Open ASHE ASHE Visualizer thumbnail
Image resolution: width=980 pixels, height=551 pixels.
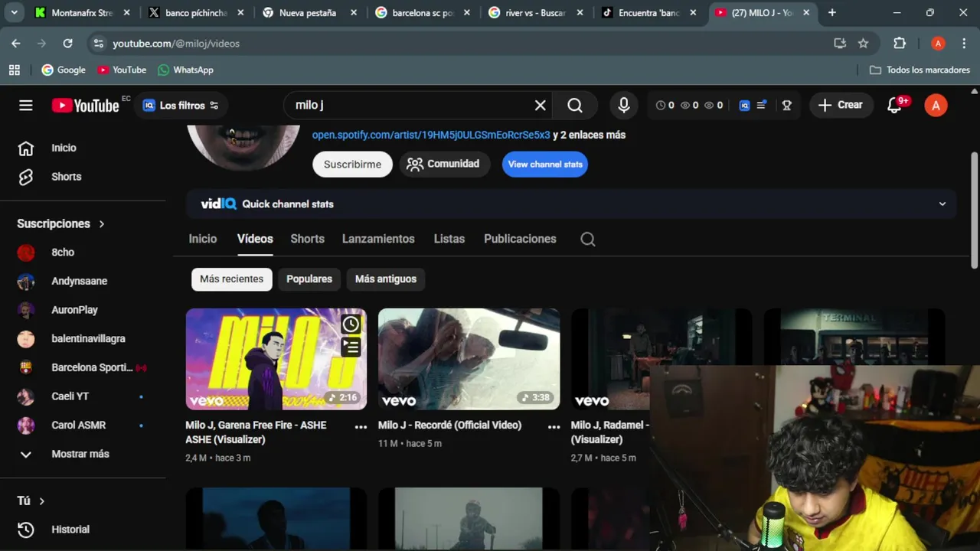point(276,359)
